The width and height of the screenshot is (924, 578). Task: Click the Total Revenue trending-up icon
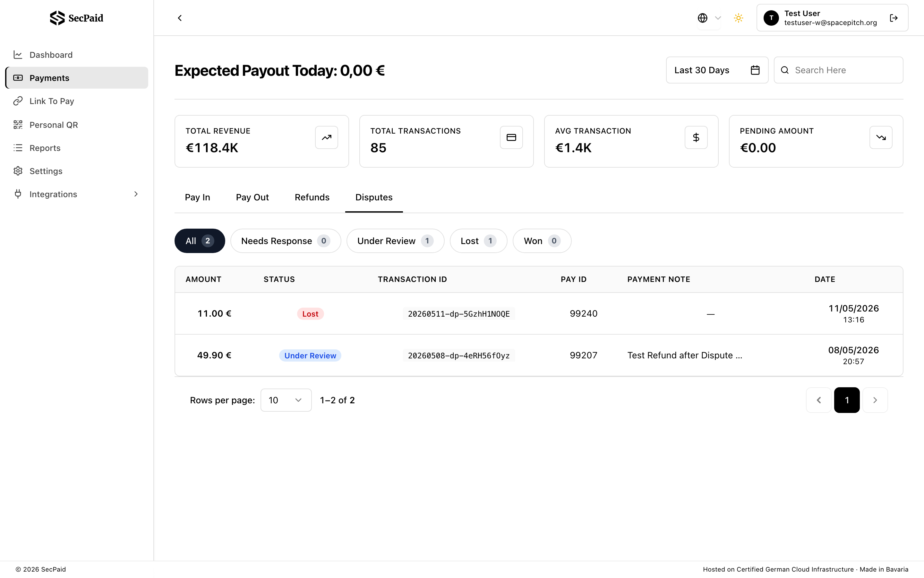[327, 137]
